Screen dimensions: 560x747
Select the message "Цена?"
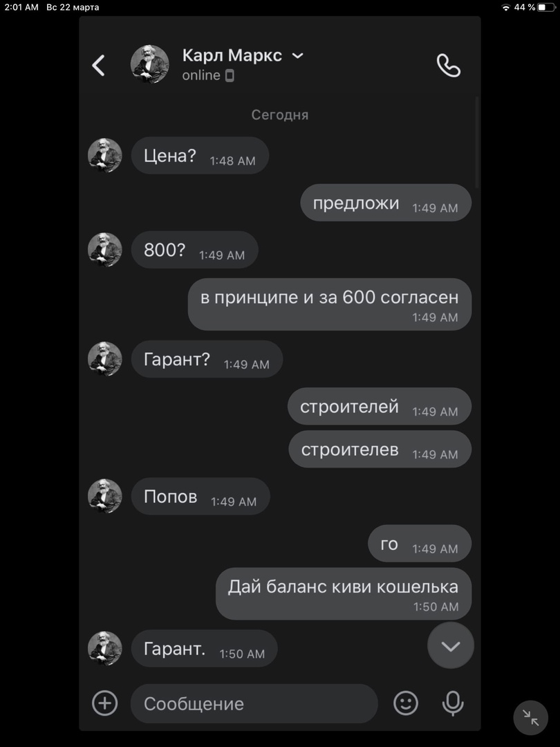(x=200, y=156)
